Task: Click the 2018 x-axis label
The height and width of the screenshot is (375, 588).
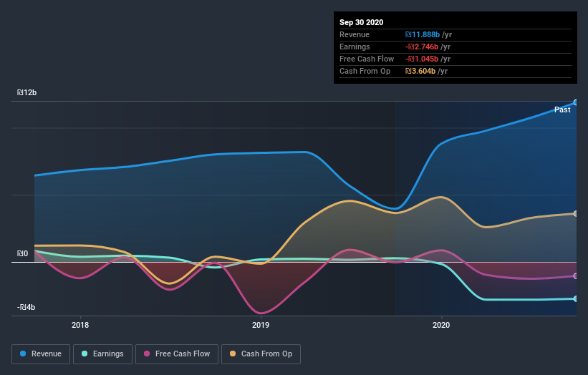Action: click(80, 325)
